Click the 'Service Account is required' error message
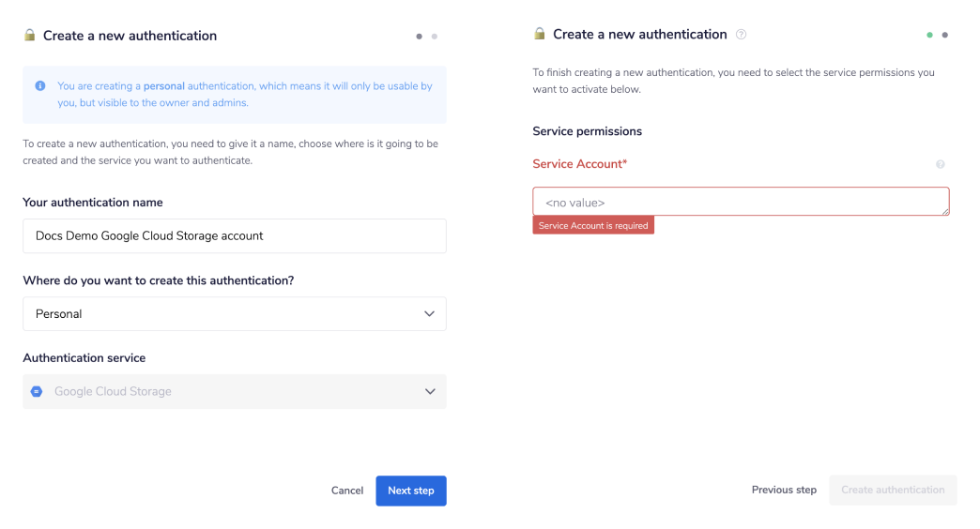This screenshot has height=529, width=980. pos(593,225)
